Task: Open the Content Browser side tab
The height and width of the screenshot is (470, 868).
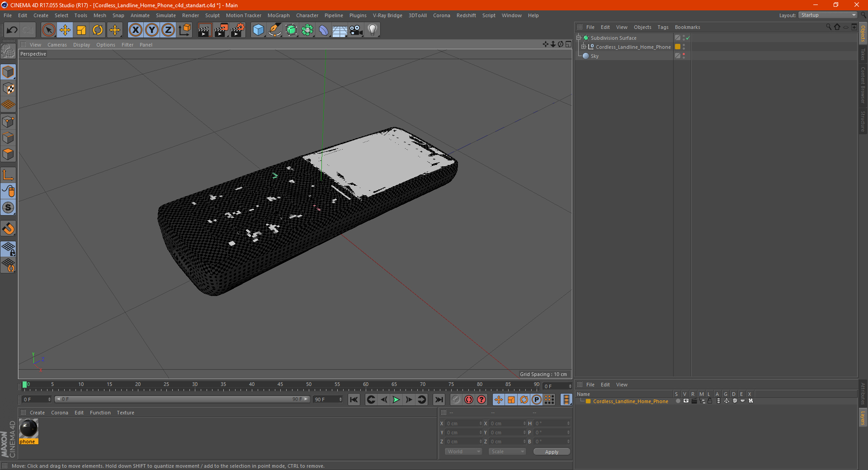Action: [863, 85]
